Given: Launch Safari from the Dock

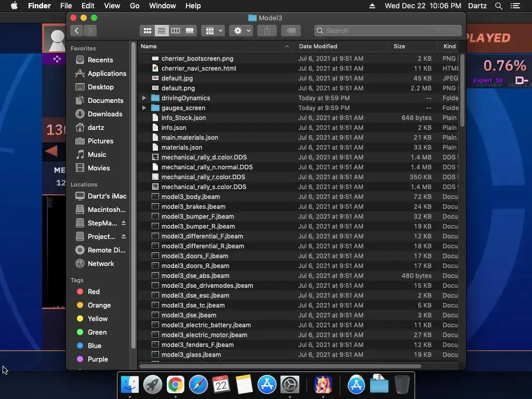Looking at the screenshot, I should [x=198, y=385].
